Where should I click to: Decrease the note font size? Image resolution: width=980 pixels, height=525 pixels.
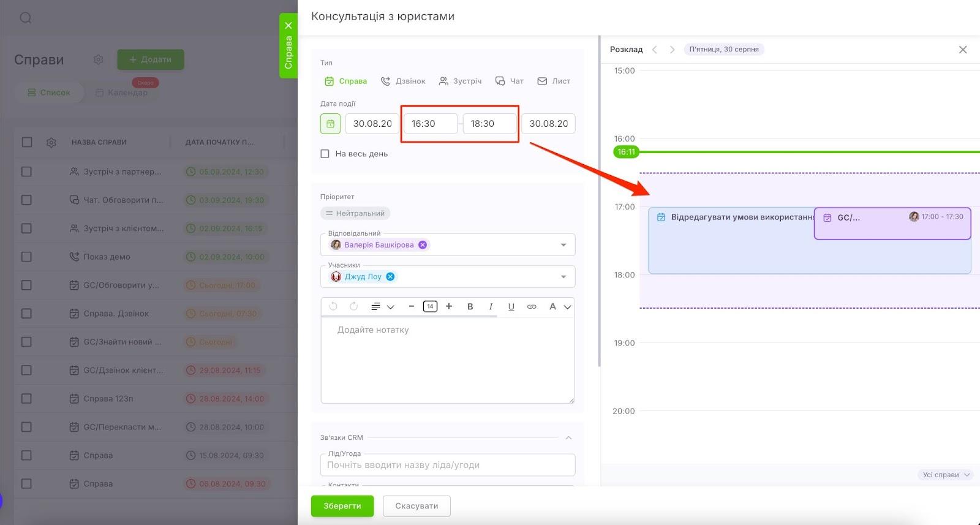pos(412,306)
